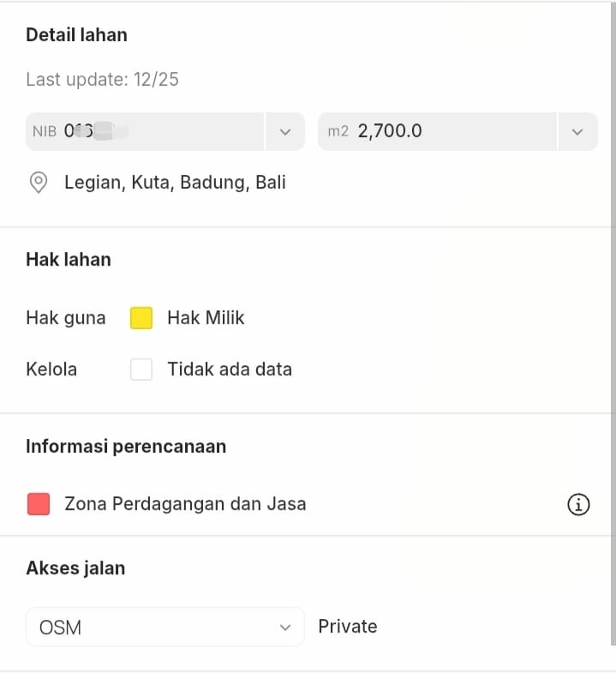This screenshot has height=673, width=616.
Task: Click the Legian, Kuta, Badung, Bali address
Action: click(175, 183)
